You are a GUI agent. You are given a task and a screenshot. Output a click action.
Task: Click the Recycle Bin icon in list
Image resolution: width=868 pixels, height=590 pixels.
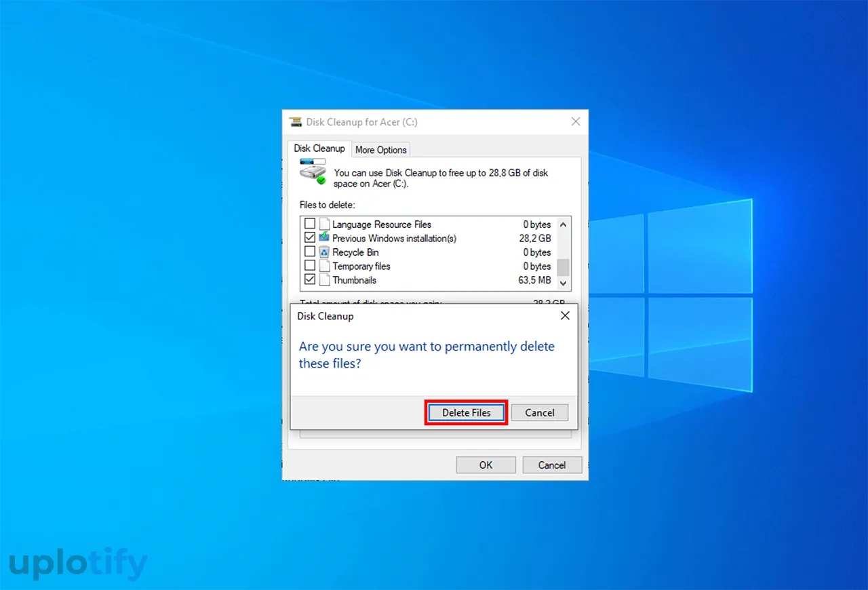click(324, 252)
